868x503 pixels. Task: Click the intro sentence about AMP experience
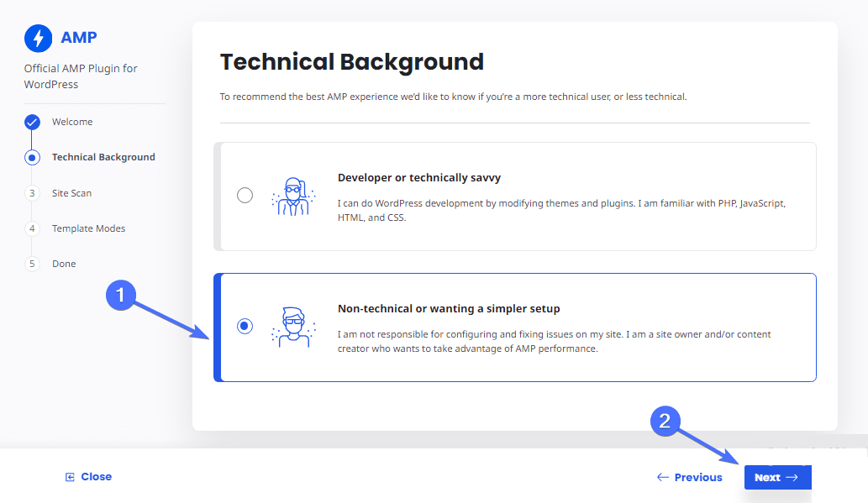tap(454, 97)
